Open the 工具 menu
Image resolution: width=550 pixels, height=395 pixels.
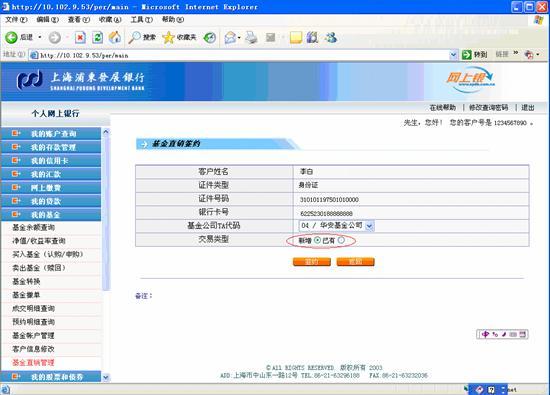pyautogui.click(x=141, y=19)
